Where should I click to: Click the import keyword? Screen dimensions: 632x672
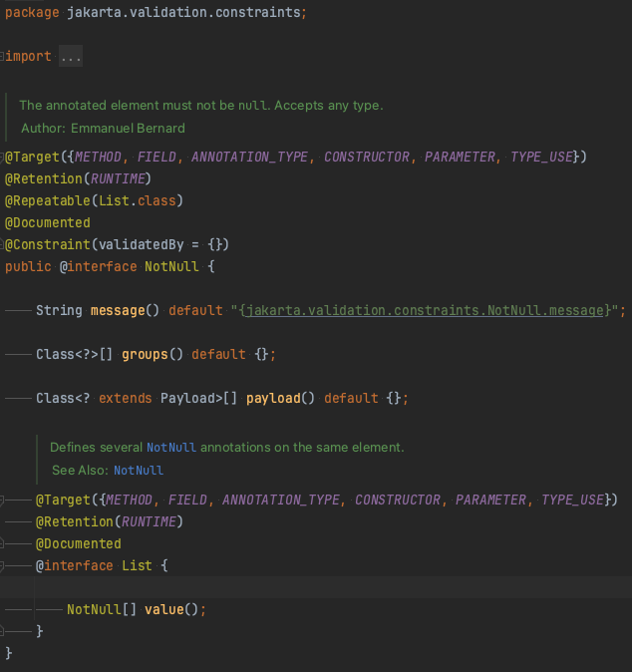point(28,56)
